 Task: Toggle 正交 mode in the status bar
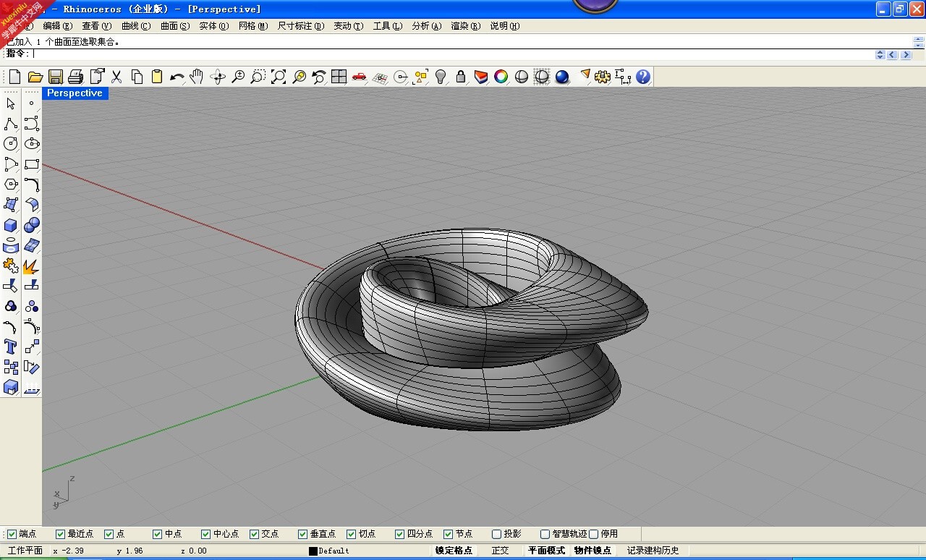click(501, 551)
